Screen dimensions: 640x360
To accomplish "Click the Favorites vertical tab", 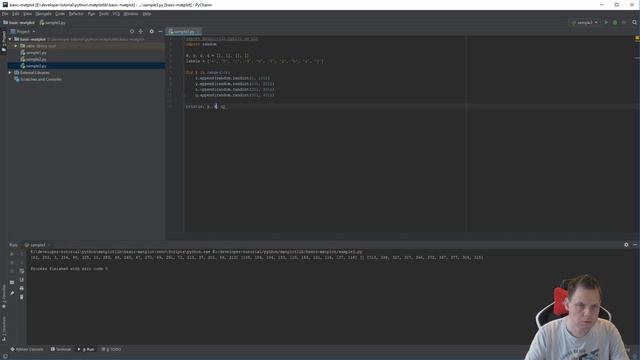I will pyautogui.click(x=4, y=296).
